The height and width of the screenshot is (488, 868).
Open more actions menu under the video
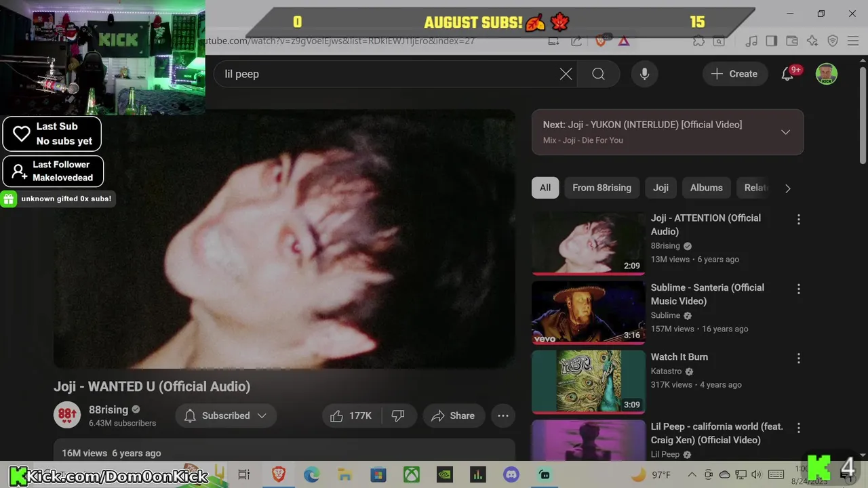tap(503, 415)
